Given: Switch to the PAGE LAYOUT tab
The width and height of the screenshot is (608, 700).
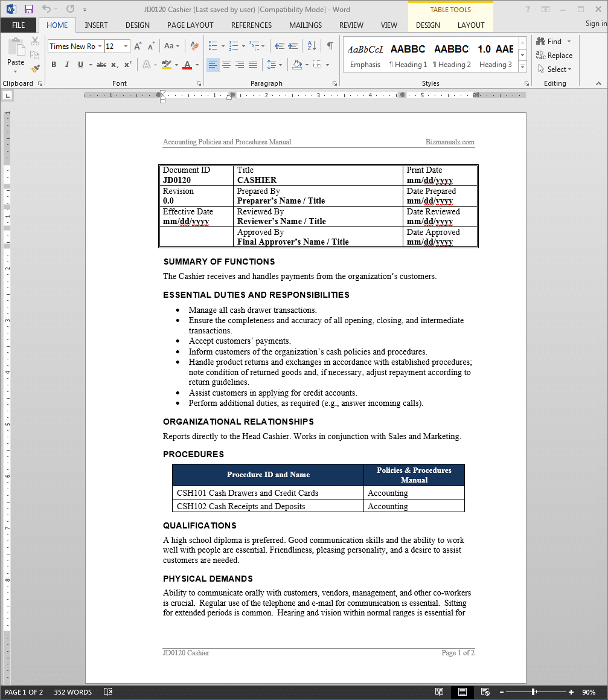Looking at the screenshot, I should click(x=190, y=25).
